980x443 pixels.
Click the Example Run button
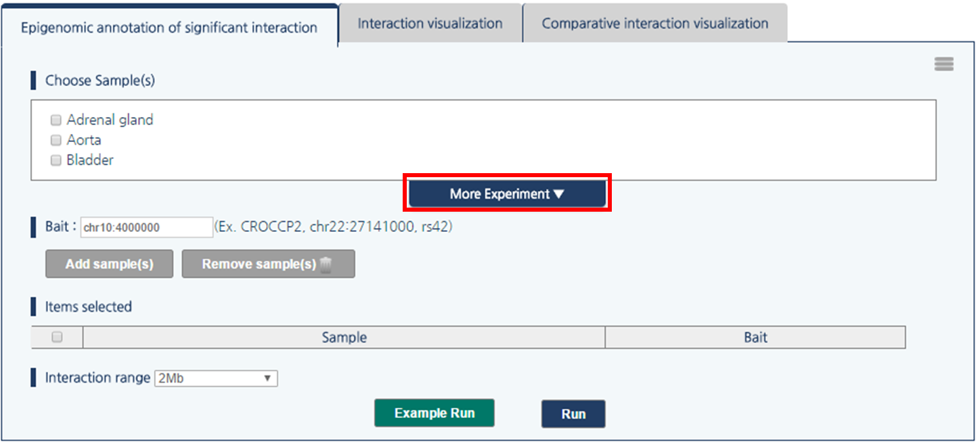[x=434, y=413]
